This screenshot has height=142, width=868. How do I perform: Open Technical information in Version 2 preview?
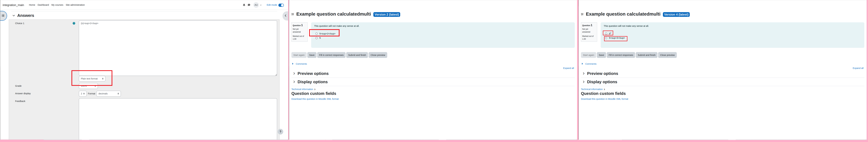click(303, 89)
